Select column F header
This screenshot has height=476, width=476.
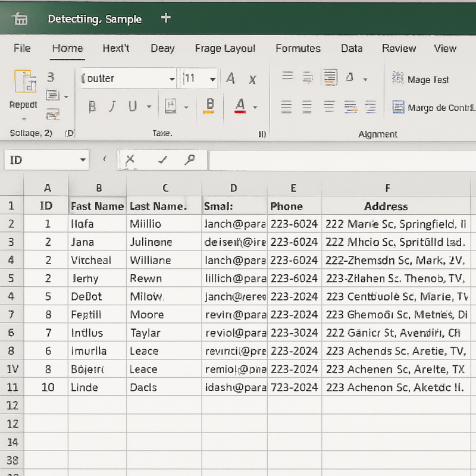396,188
